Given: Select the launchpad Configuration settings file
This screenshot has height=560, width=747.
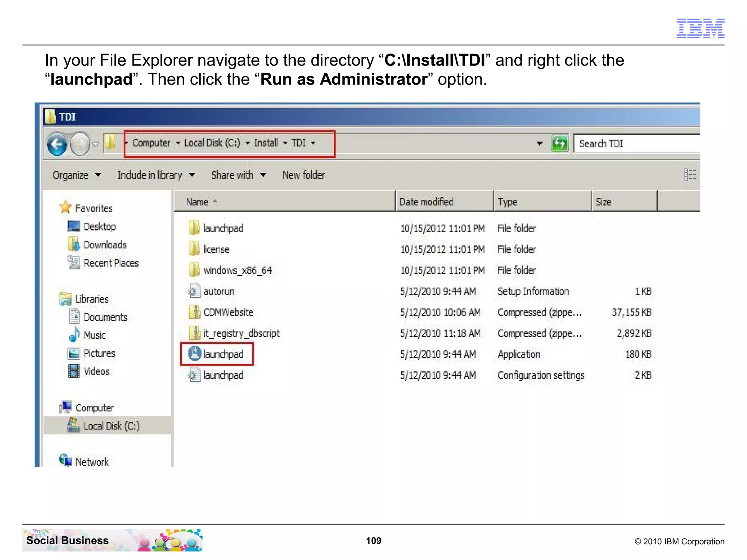Looking at the screenshot, I should pos(223,376).
